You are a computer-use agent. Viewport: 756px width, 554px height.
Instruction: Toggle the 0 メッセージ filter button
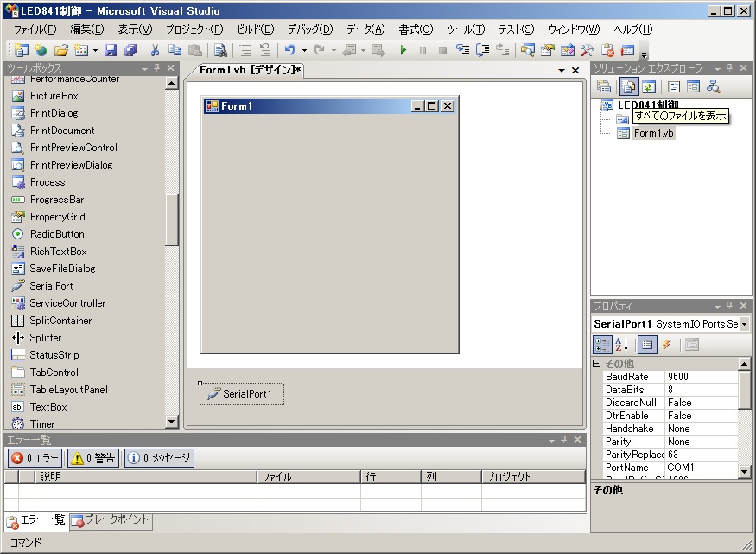159,458
